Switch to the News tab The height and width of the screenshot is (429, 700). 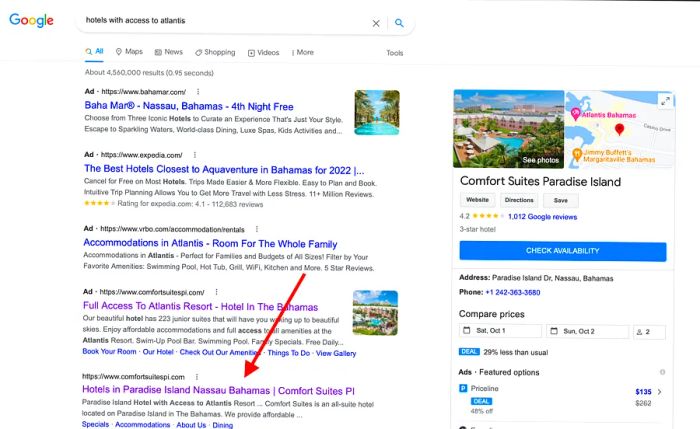pyautogui.click(x=169, y=52)
